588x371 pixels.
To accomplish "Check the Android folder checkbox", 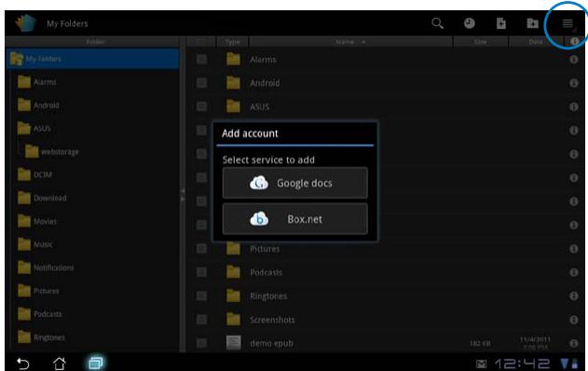I will click(x=202, y=83).
